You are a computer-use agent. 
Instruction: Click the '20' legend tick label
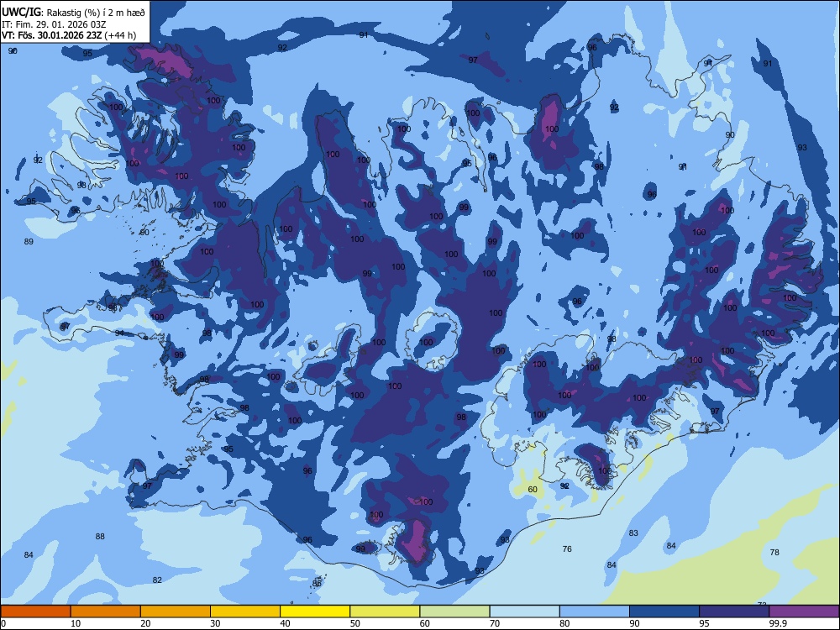coord(145,623)
